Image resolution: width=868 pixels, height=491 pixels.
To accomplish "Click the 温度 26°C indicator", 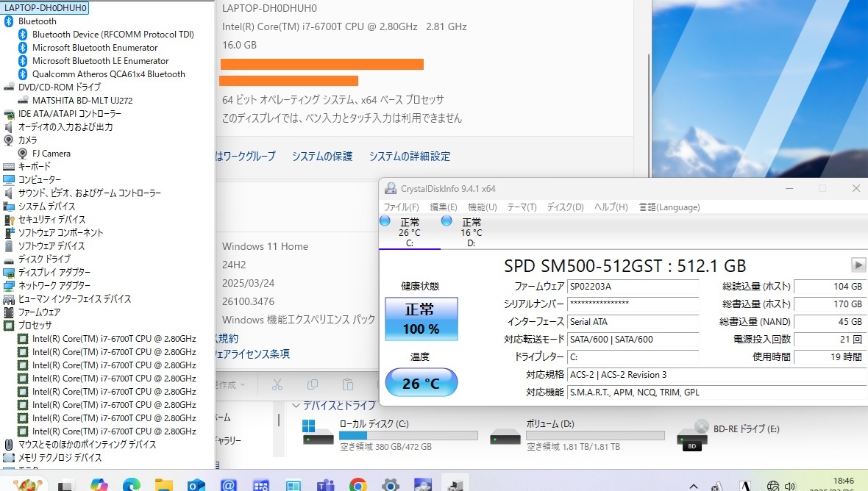I will coord(421,382).
